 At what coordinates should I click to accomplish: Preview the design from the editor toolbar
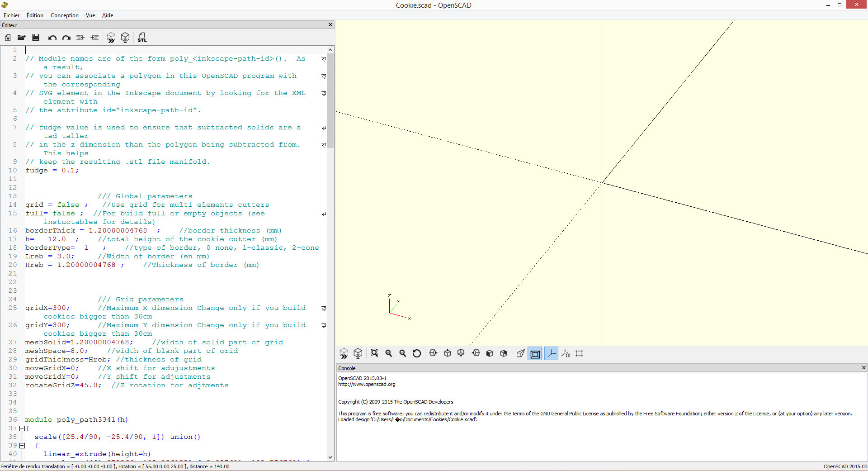[x=111, y=38]
